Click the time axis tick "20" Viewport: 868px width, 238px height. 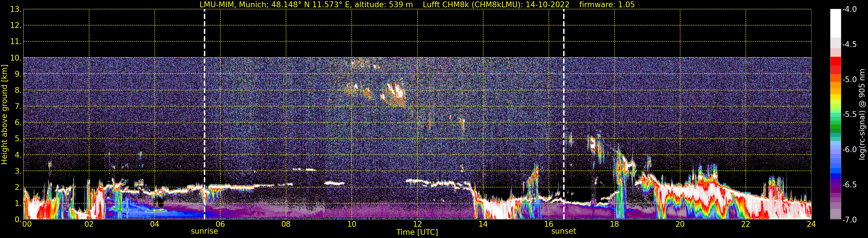click(680, 224)
